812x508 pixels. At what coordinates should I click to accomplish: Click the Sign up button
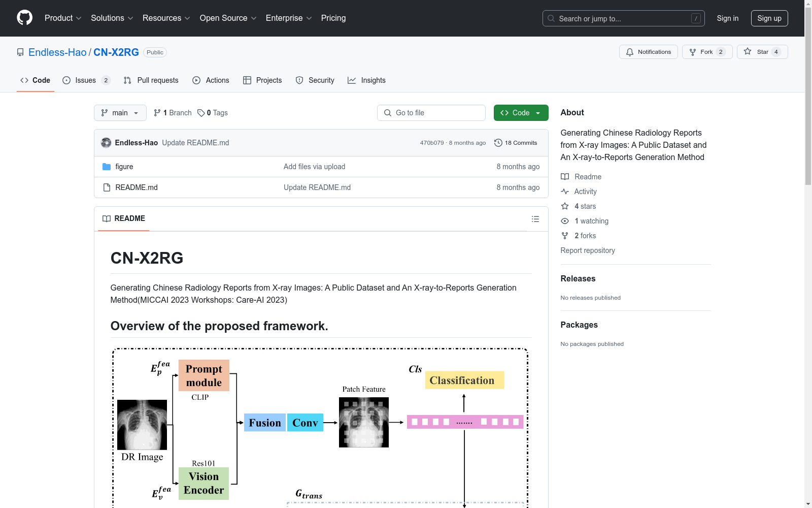[x=769, y=18]
